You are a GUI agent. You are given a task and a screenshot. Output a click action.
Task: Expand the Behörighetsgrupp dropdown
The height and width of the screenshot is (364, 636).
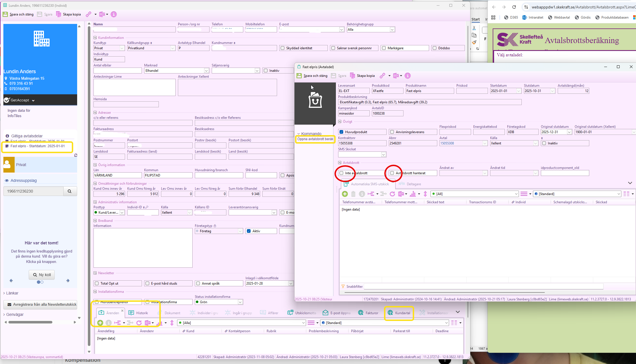[x=392, y=30]
